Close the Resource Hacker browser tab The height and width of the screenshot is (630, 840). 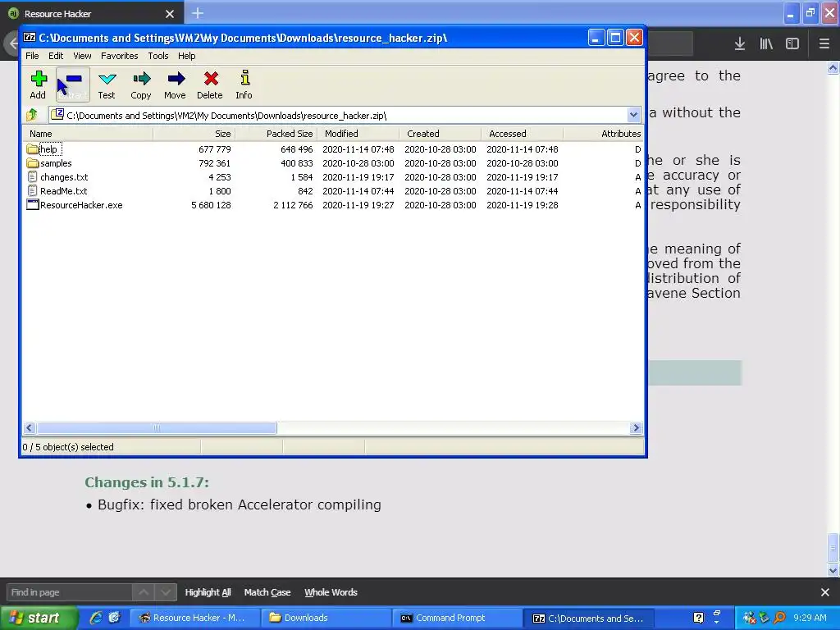coord(170,14)
